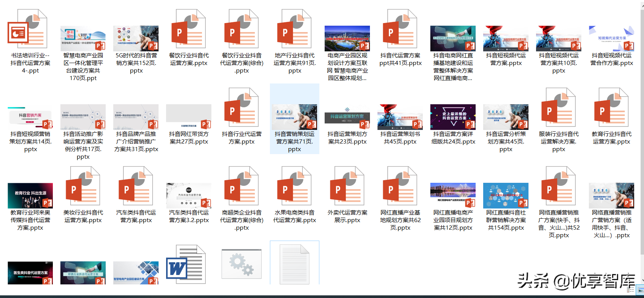Select 网红直播抖音社群营销解决方案 thumbnail
The width and height of the screenshot is (644, 298).
point(506,196)
